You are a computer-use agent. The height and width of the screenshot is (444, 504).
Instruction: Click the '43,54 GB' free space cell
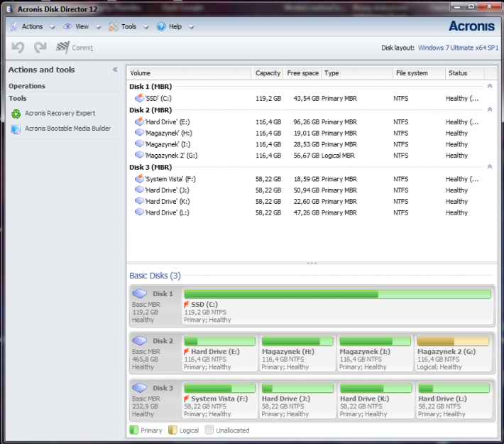pyautogui.click(x=306, y=99)
